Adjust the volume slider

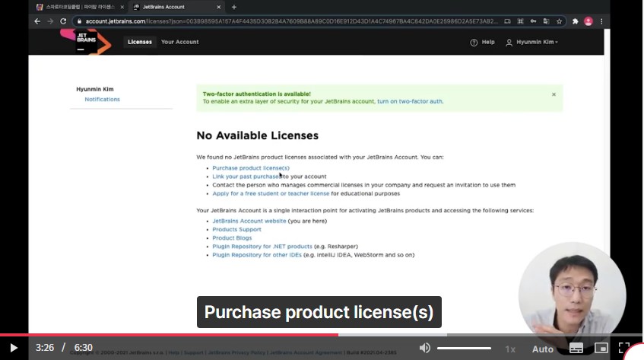(x=464, y=348)
